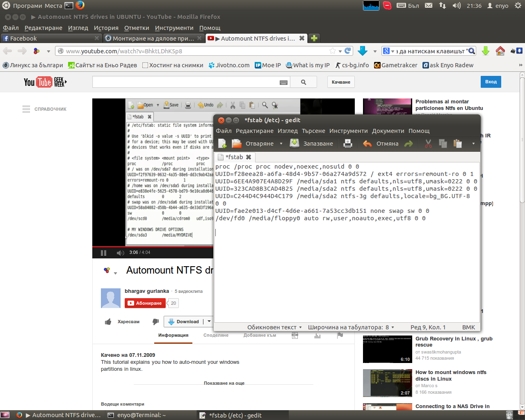The height and width of the screenshot is (420, 525).
Task: Open keyboard layout Бъл indicator
Action: (408, 6)
